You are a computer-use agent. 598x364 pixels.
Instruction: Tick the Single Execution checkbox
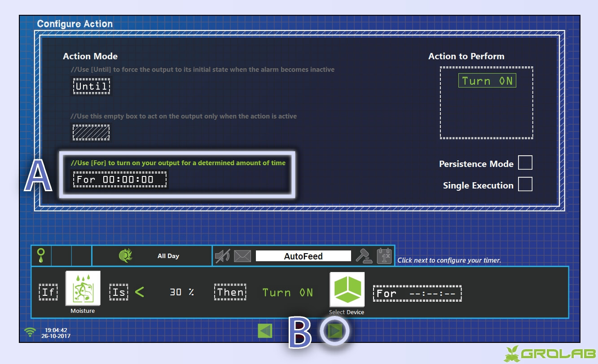coord(525,184)
